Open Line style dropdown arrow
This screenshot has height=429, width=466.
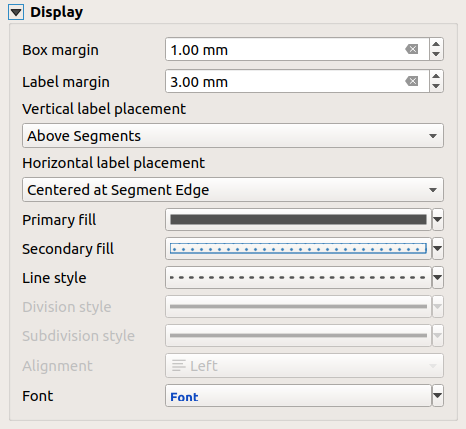point(438,277)
